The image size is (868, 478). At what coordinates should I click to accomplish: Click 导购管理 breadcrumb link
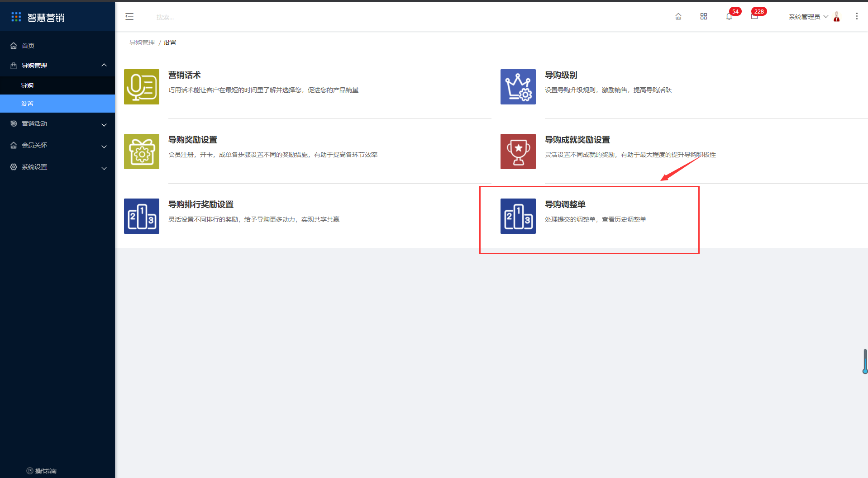click(x=142, y=43)
